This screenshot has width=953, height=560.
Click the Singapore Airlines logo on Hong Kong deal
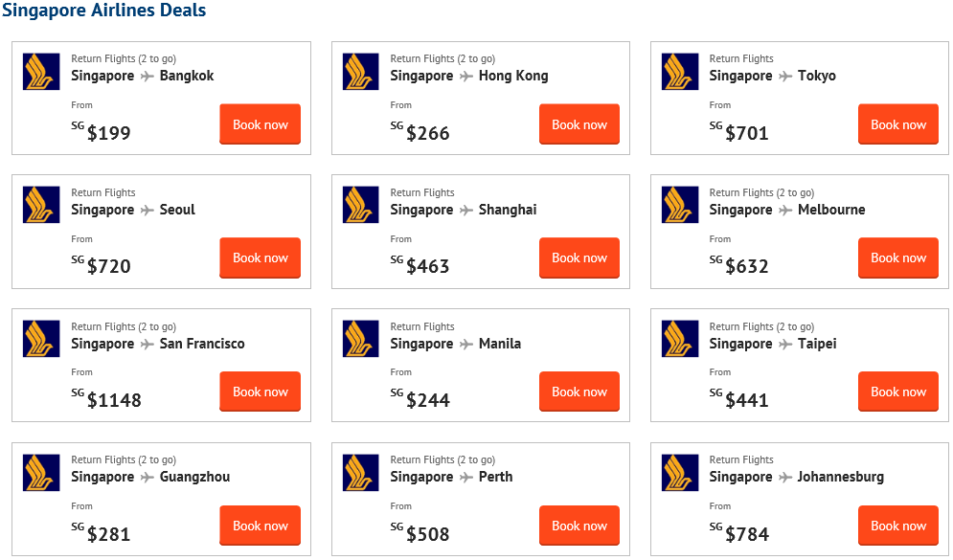tap(361, 72)
